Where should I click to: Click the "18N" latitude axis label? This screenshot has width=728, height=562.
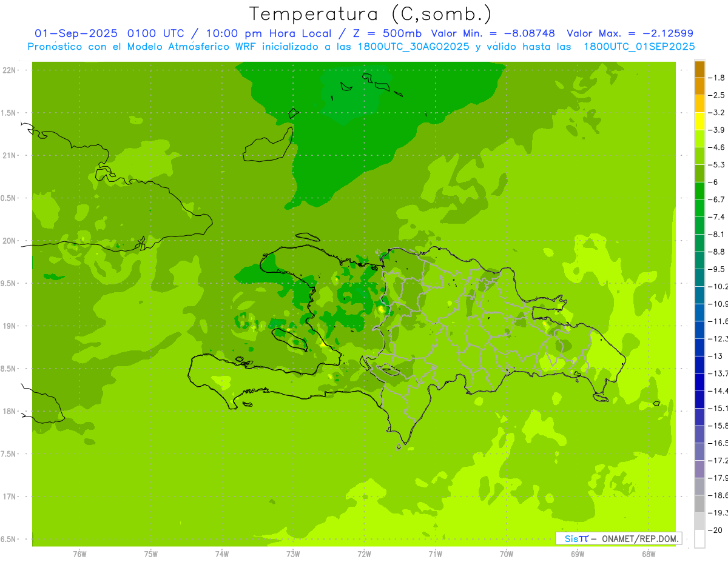9,412
